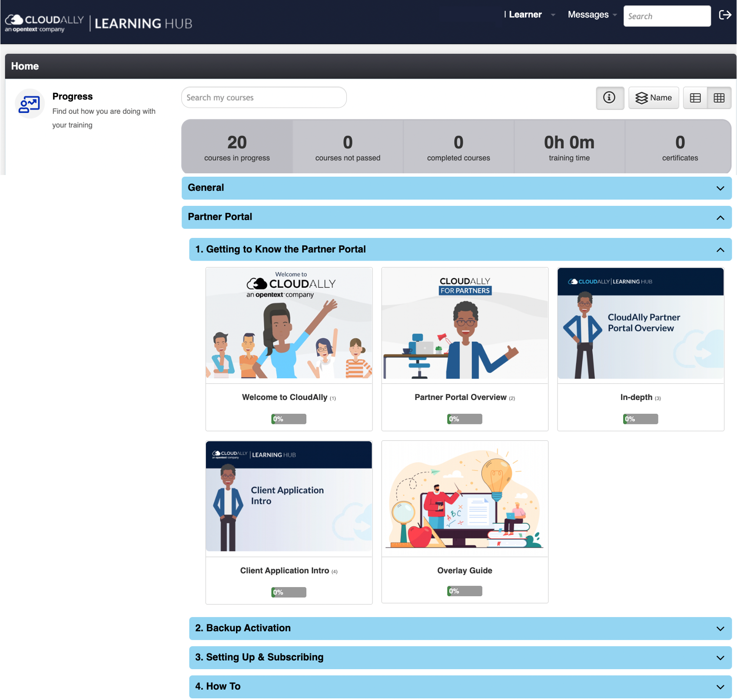Open the Messages dropdown menu
The width and height of the screenshot is (737, 700).
(x=592, y=15)
